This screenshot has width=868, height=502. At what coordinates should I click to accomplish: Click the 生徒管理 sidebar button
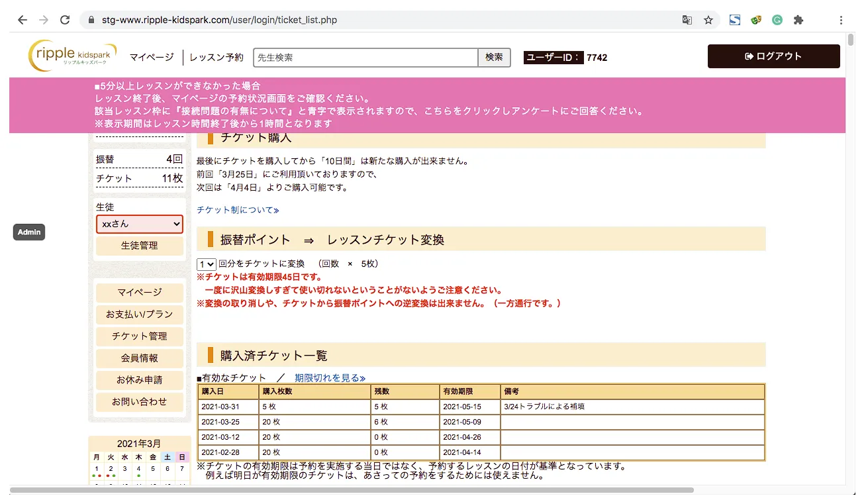click(140, 245)
